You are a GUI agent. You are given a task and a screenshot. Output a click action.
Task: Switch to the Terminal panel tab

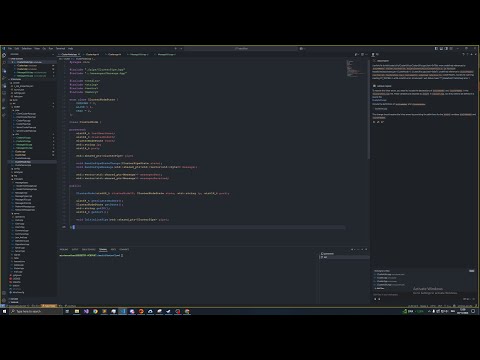click(103, 249)
